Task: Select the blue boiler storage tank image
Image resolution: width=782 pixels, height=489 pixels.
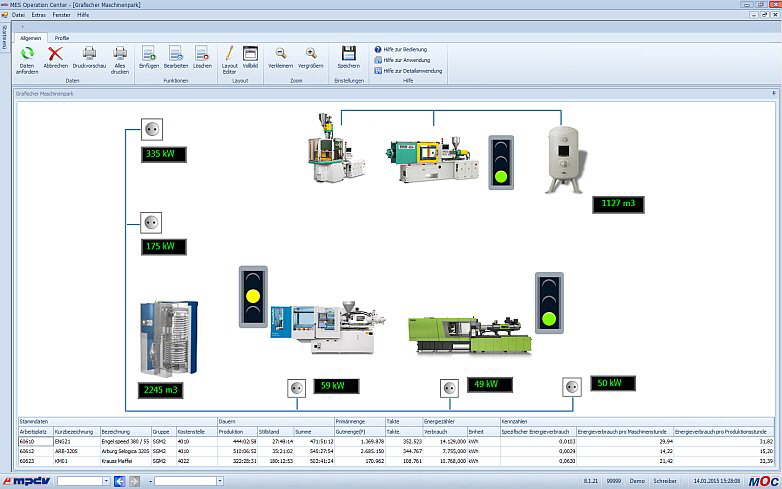Action: 169,338
